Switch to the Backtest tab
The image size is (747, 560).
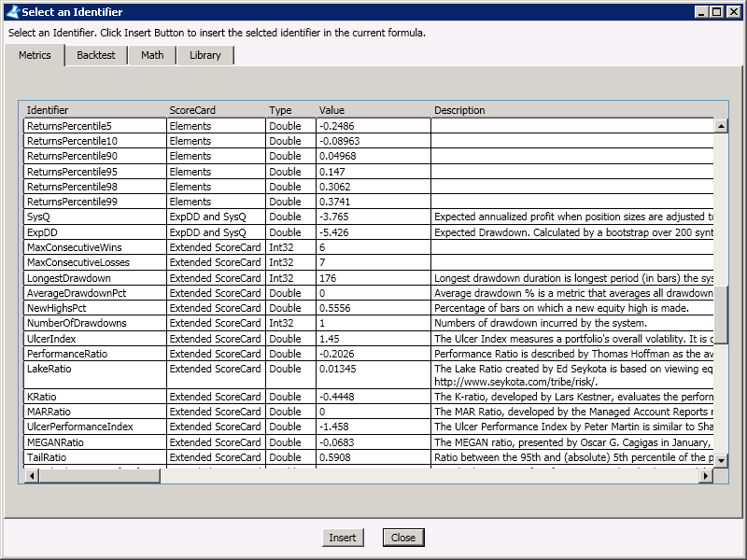tap(95, 55)
